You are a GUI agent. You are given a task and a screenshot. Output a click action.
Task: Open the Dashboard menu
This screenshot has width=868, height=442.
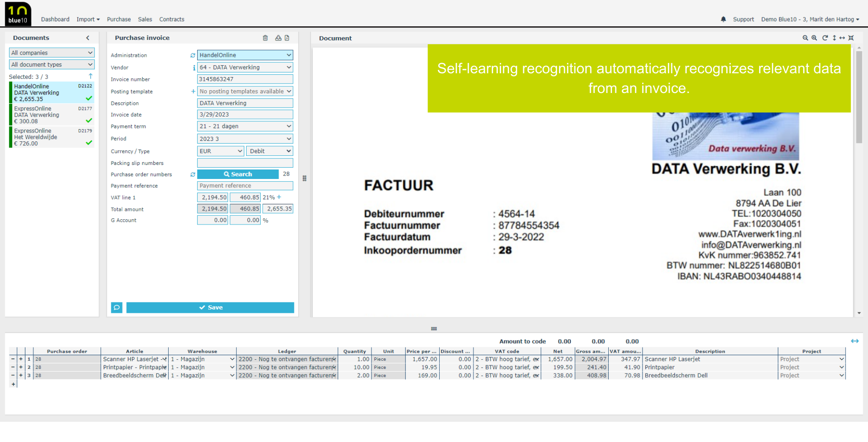point(55,19)
